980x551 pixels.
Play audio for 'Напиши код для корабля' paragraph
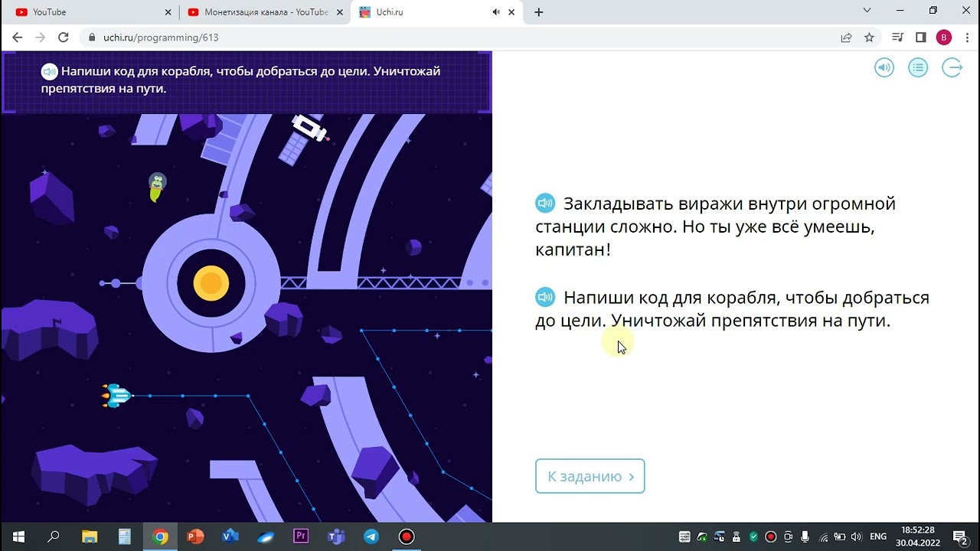(545, 297)
